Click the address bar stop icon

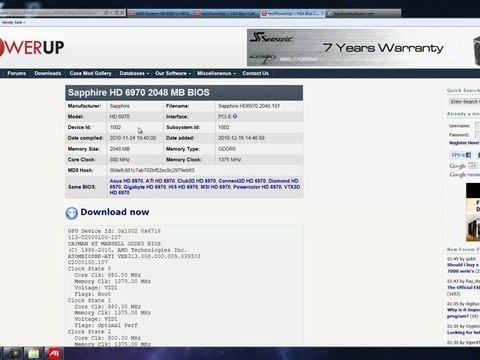coord(122,13)
